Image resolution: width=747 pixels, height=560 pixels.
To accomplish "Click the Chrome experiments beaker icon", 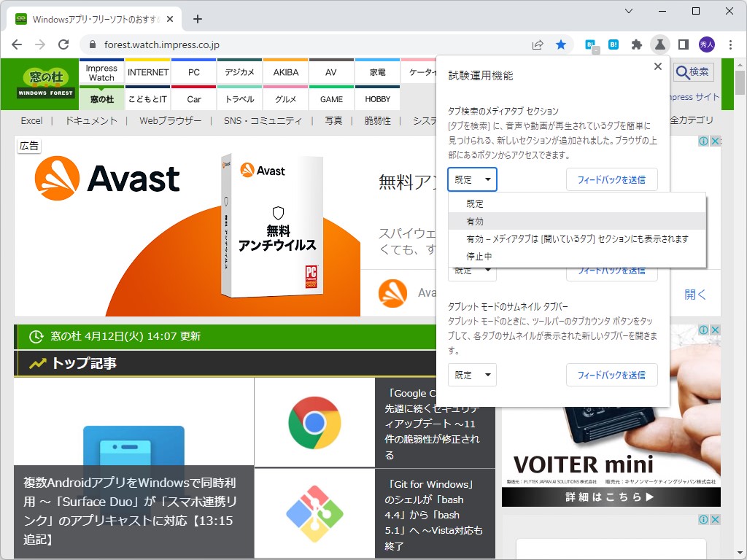I will pyautogui.click(x=659, y=44).
